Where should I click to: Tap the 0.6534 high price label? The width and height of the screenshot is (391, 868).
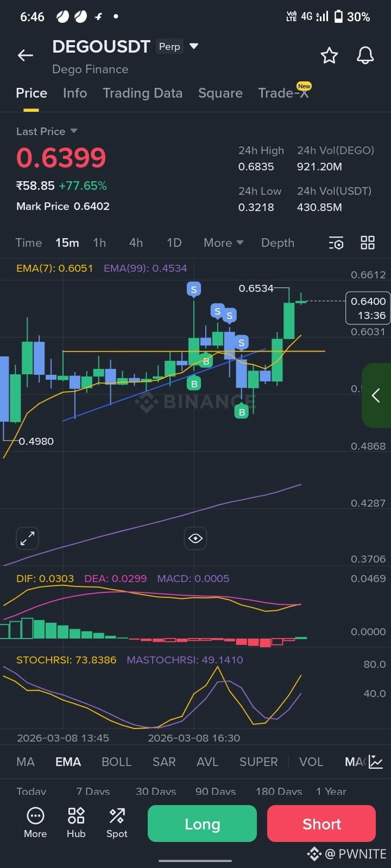point(256,288)
